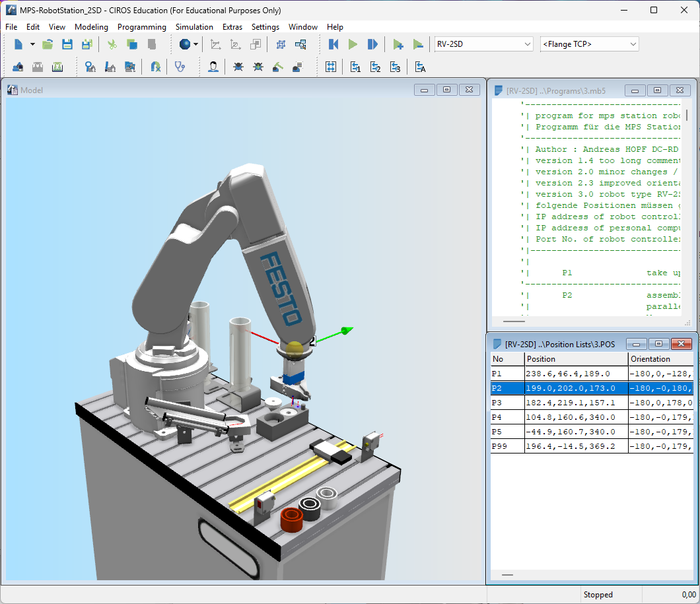
Task: Click the model explorer network icon
Action: tap(281, 44)
